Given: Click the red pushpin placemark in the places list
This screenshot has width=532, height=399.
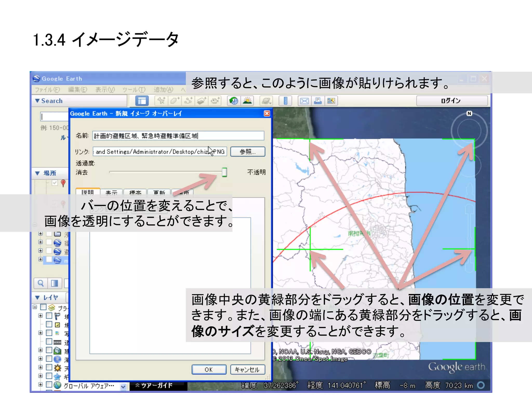Looking at the screenshot, I should pos(63,183).
